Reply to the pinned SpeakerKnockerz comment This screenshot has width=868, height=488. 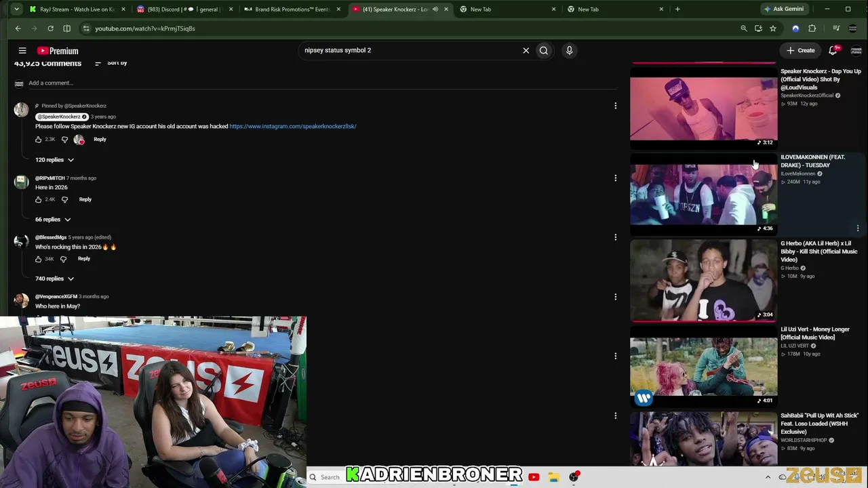[x=100, y=140]
